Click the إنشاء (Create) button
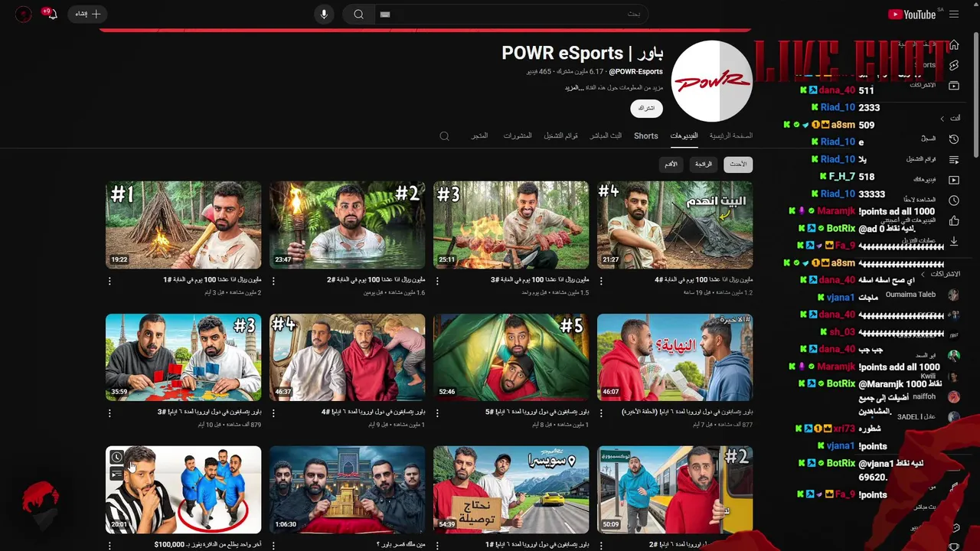Viewport: 980px width, 551px height. click(87, 14)
